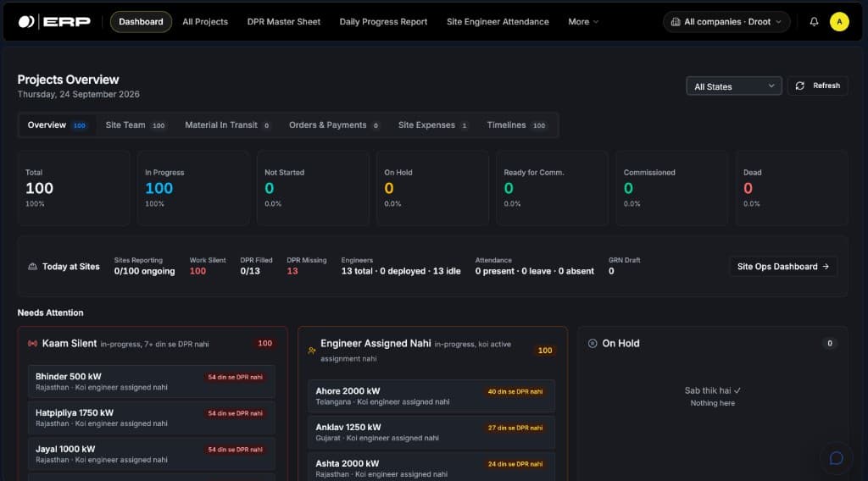The width and height of the screenshot is (868, 481).
Task: Click the Engineer Assigned Nahi 100 badge
Action: [x=545, y=351]
